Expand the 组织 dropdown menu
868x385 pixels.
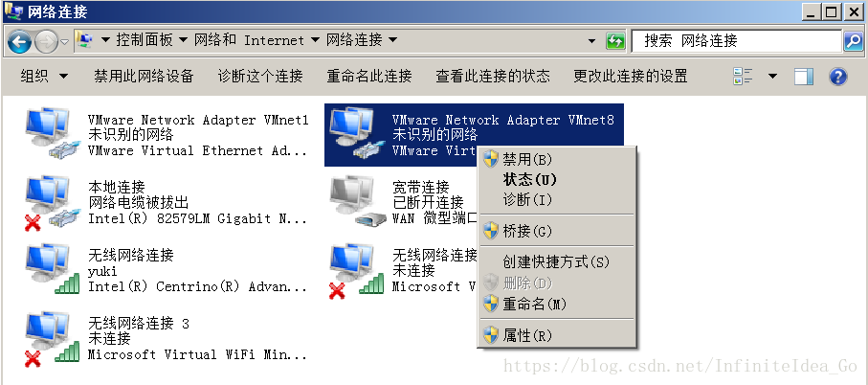(44, 76)
